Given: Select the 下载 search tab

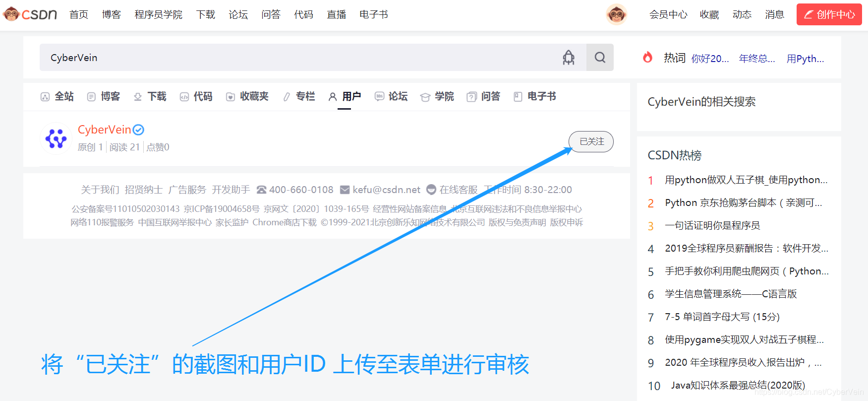Looking at the screenshot, I should tap(150, 96).
